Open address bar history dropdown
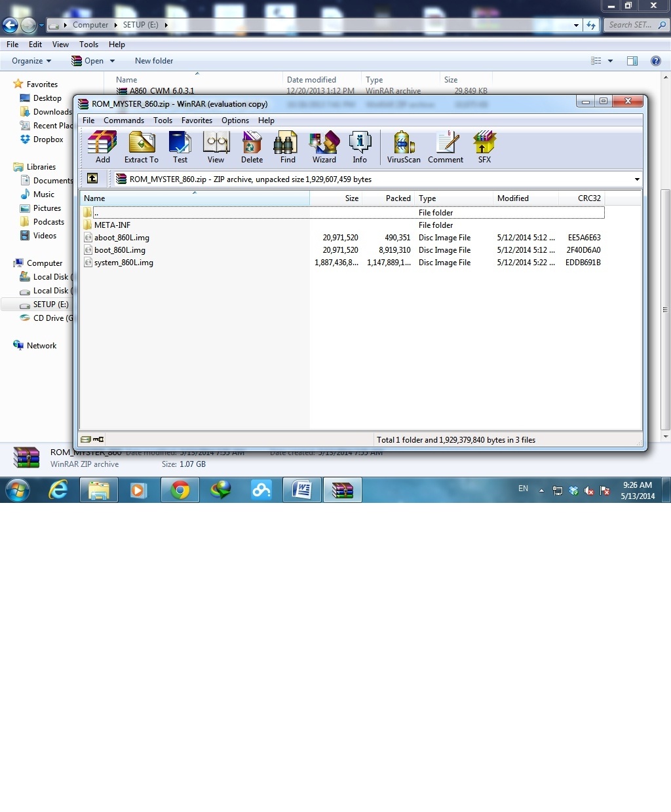671x812 pixels. 576,25
